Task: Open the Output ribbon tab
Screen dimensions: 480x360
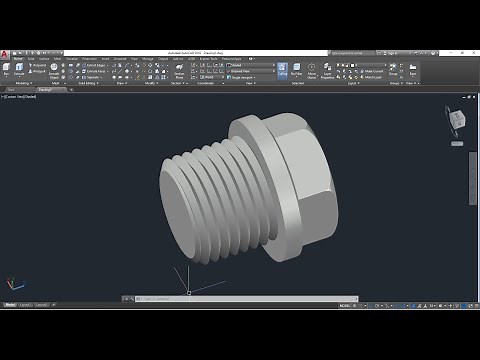Action: (x=163, y=59)
